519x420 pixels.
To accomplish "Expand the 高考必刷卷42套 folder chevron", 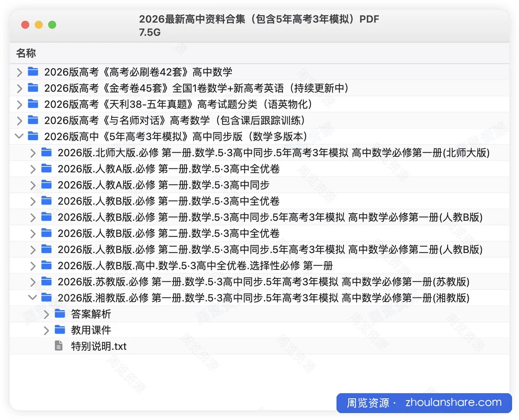I will coord(19,72).
